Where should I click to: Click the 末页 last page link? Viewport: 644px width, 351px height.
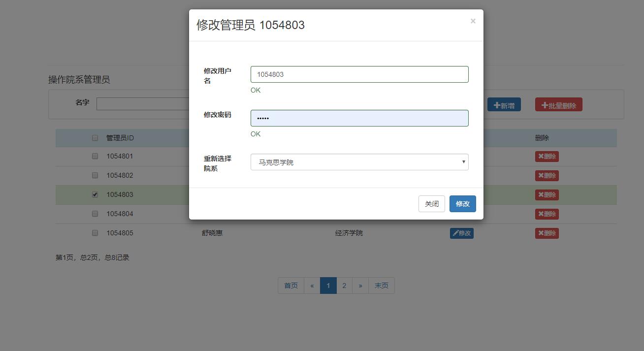click(381, 285)
